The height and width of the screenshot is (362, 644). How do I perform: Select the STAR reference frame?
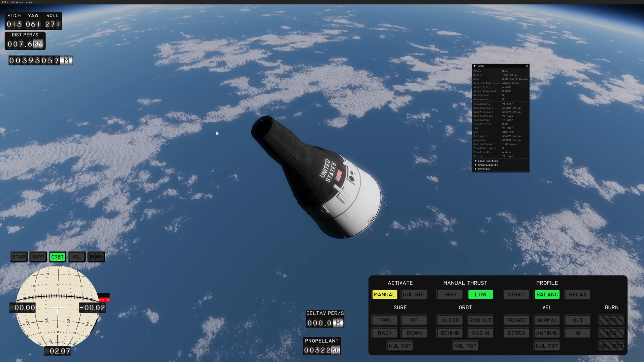click(19, 257)
